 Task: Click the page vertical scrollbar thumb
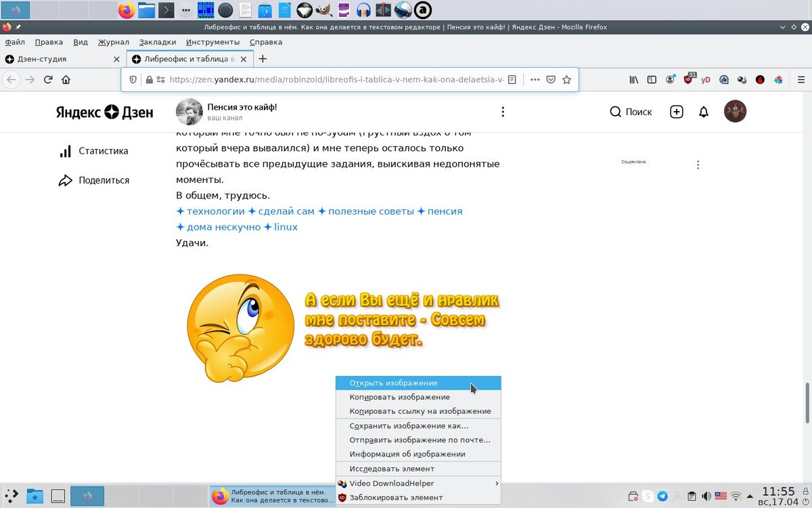point(807,402)
